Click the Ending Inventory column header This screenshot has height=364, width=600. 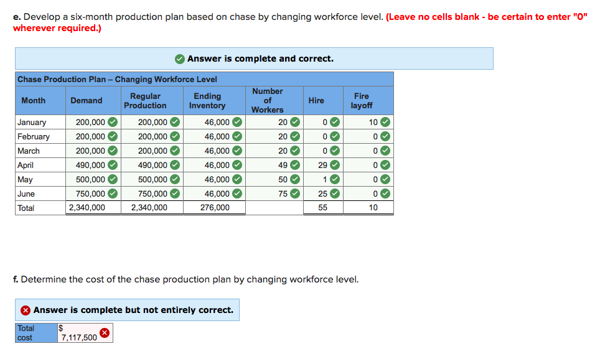pyautogui.click(x=207, y=101)
